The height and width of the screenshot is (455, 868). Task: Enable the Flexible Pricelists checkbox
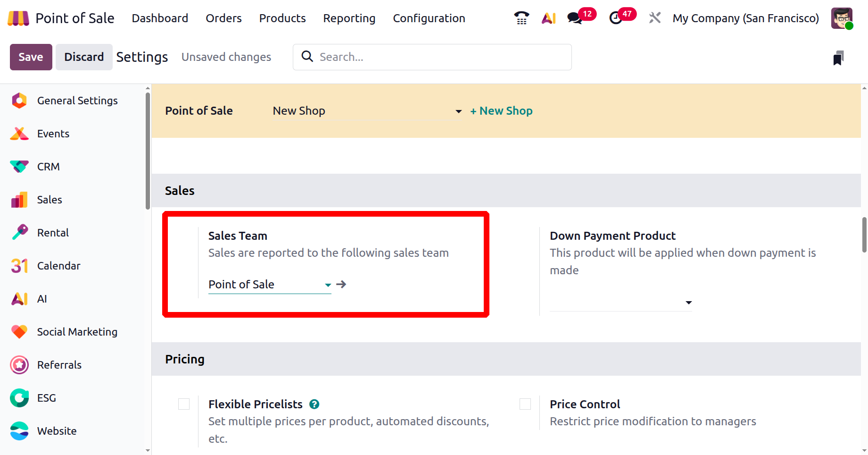coord(184,404)
